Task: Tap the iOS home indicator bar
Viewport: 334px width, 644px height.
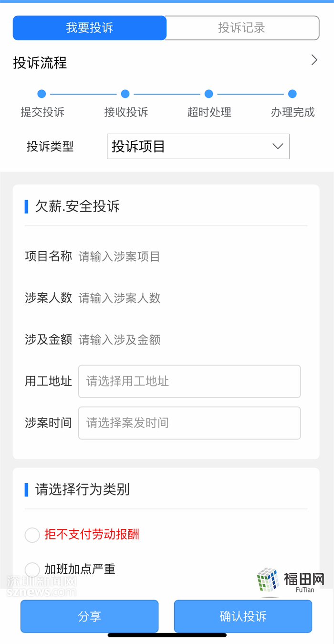Action: pos(167,635)
